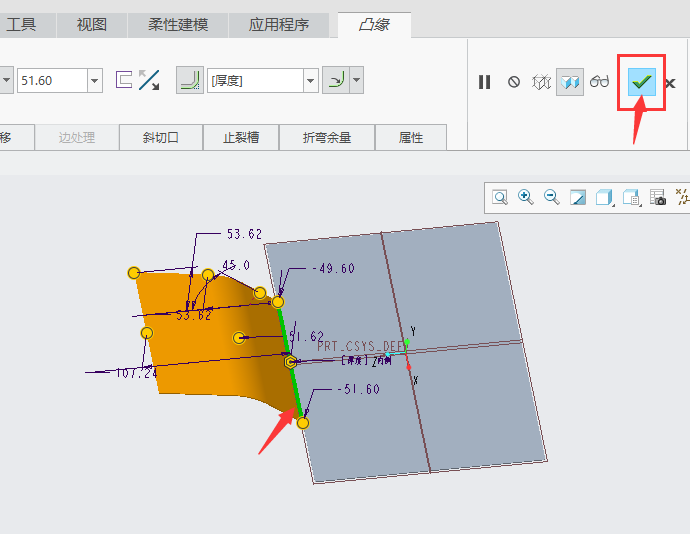The height and width of the screenshot is (534, 690).
Task: Flip the flange direction with the arrow icon
Action: (149, 80)
